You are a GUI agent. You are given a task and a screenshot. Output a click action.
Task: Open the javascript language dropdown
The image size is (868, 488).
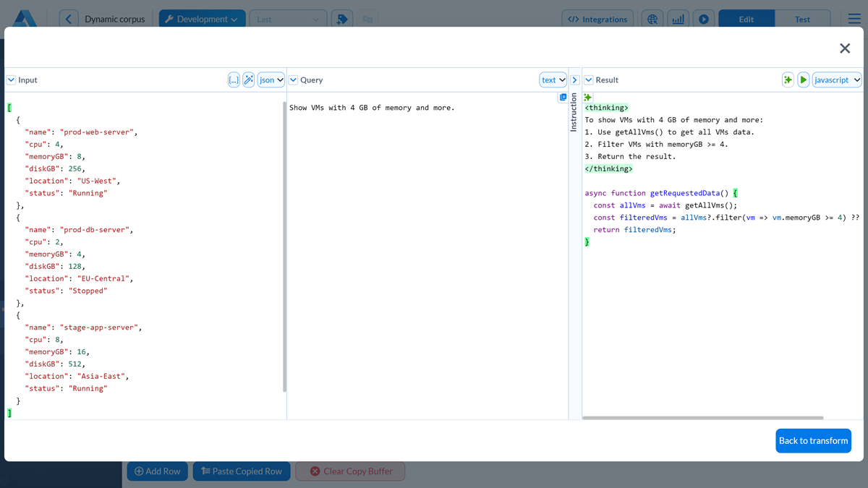(x=837, y=80)
